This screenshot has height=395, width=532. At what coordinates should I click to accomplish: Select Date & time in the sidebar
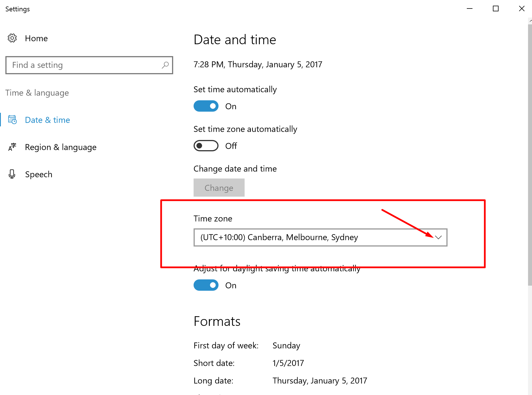(x=47, y=120)
